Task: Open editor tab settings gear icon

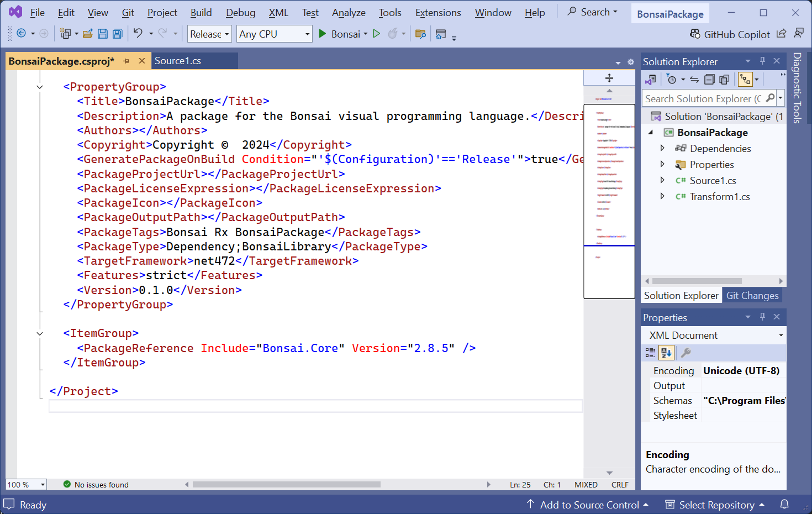Action: click(x=631, y=62)
